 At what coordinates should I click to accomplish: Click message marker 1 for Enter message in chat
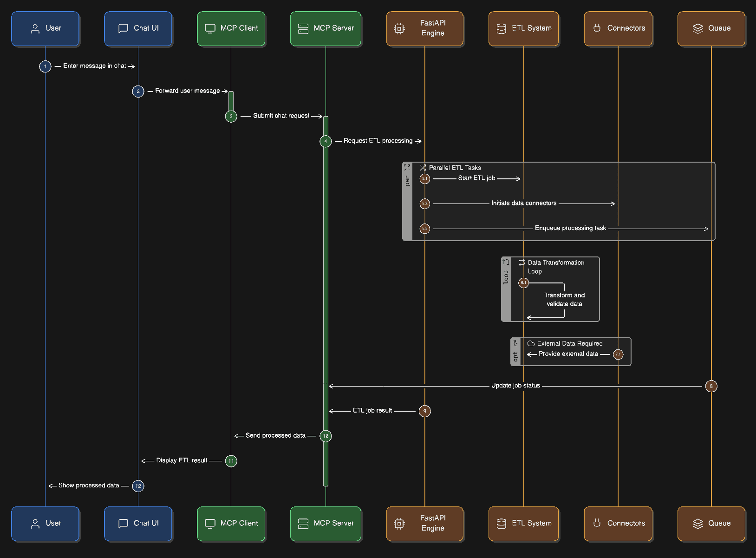pos(45,66)
